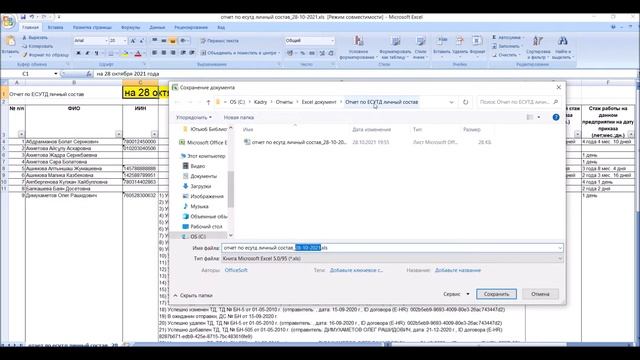Image resolution: width=640 pixels, height=360 pixels.
Task: Open the view options dropdown in dialog
Action: click(539, 117)
